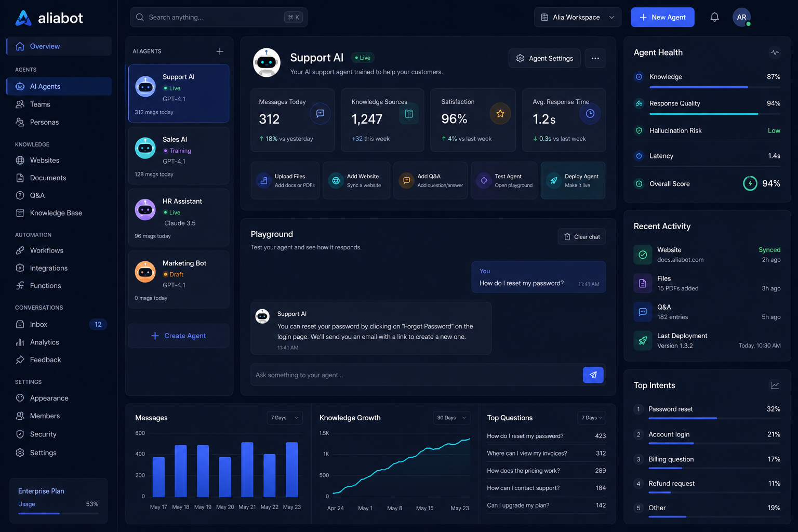Image resolution: width=798 pixels, height=532 pixels.
Task: Open Top Questions 7 Days dropdown
Action: click(x=592, y=418)
